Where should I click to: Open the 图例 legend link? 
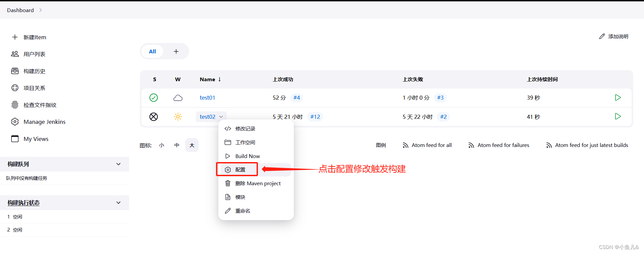[381, 145]
